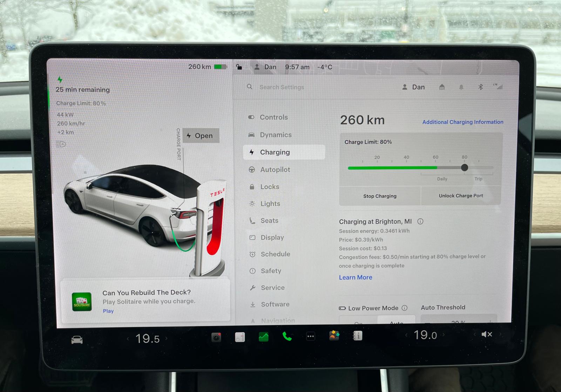Increase driver temperature with right chevron

(167, 338)
